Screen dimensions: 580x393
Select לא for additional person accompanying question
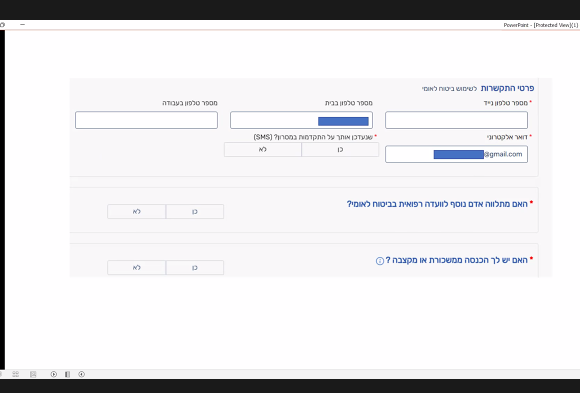click(136, 212)
